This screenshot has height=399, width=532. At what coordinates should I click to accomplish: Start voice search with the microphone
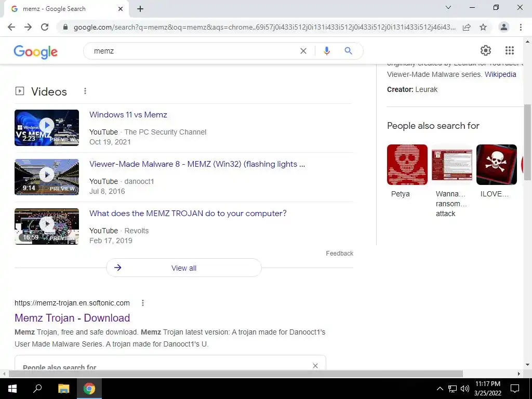(x=327, y=51)
